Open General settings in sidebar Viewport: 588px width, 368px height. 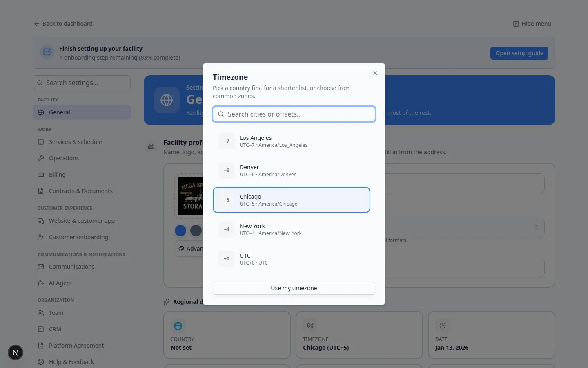pyautogui.click(x=82, y=112)
